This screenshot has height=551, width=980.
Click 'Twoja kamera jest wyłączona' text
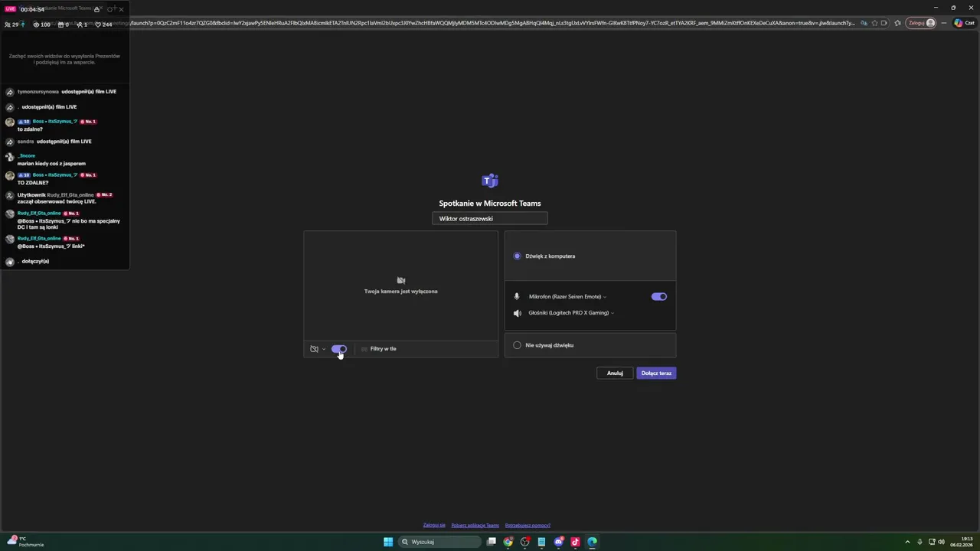401,292
